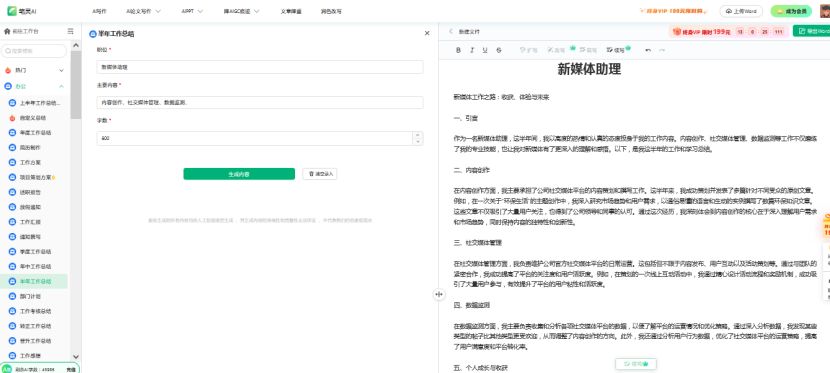Click the redo arrow in editor toolbar

pyautogui.click(x=662, y=50)
